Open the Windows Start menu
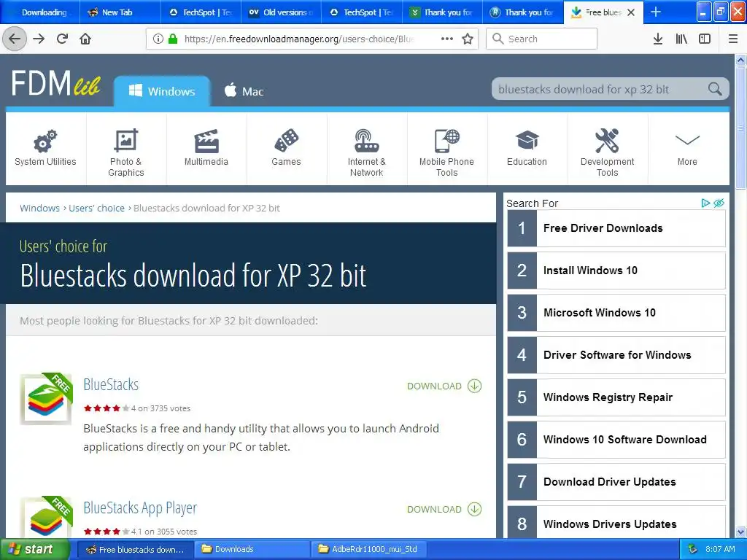 tap(34, 549)
